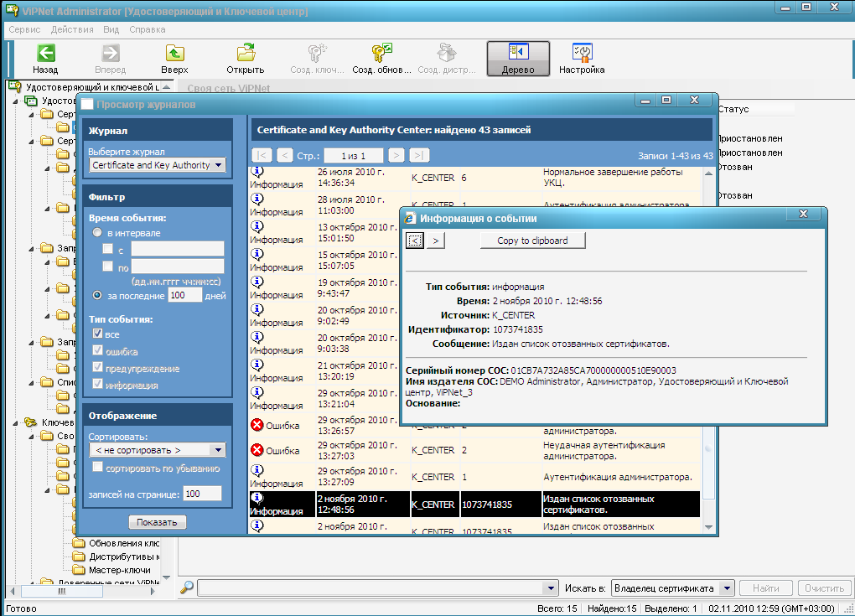Click the Созд. обнов... toolbar icon
This screenshot has height=616, width=855.
click(381, 54)
